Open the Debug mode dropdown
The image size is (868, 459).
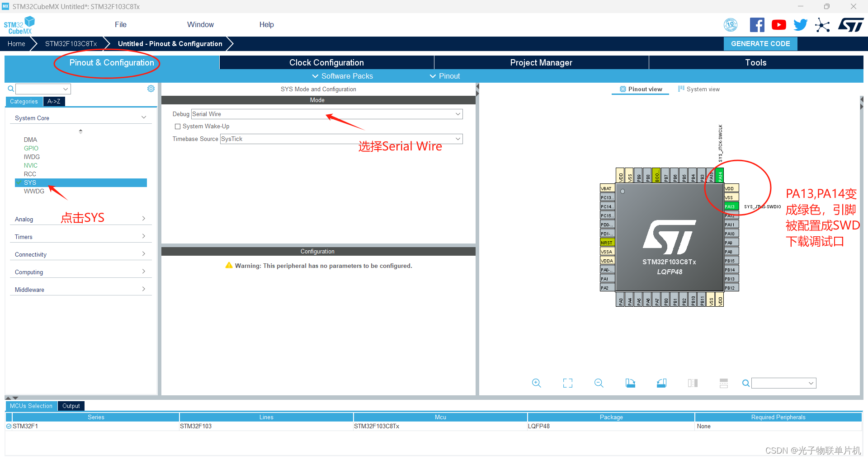(x=327, y=114)
